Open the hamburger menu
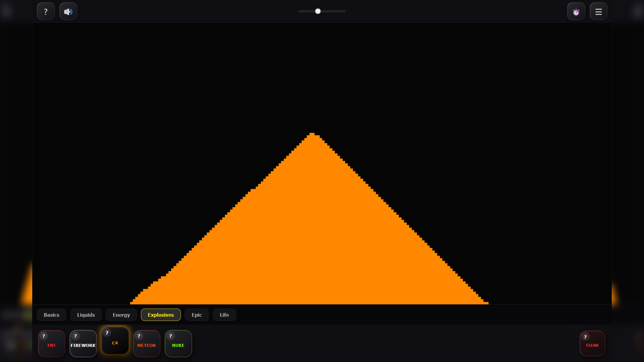This screenshot has height=362, width=644. pyautogui.click(x=598, y=11)
